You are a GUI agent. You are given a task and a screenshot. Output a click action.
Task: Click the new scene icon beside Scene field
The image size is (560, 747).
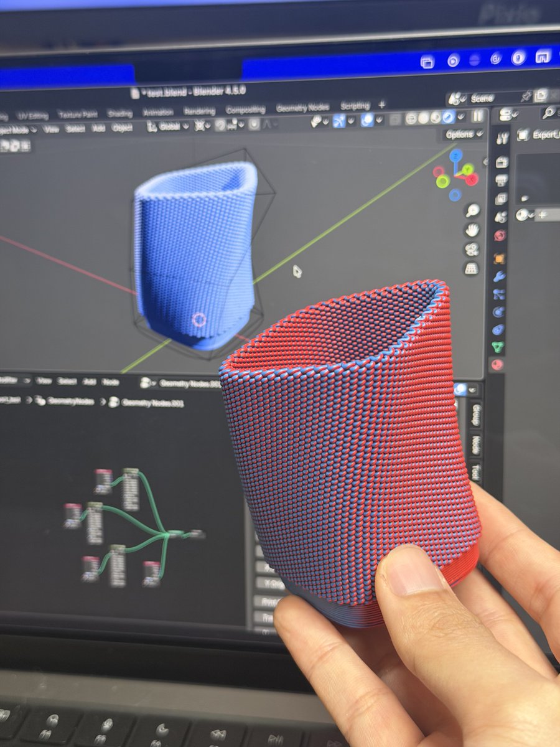(540, 95)
